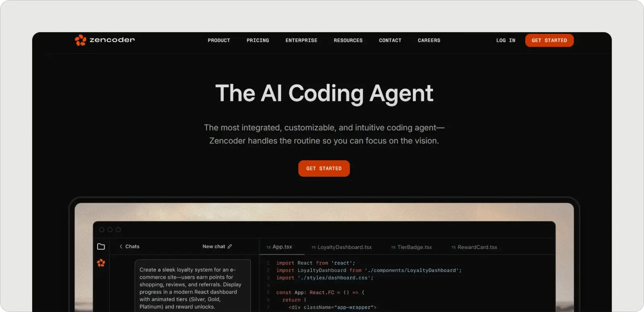Open the RewardCard.tsx tab
Image resolution: width=644 pixels, height=312 pixels.
click(x=475, y=247)
